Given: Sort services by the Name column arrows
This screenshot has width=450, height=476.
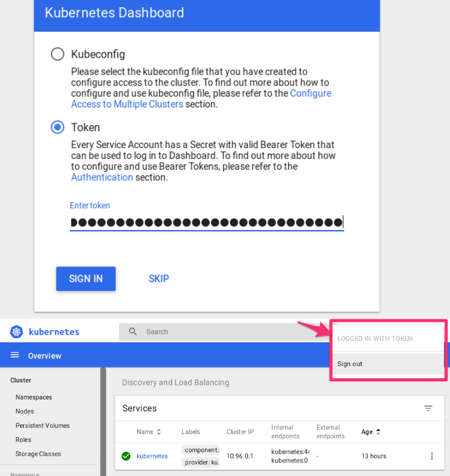Looking at the screenshot, I should 159,432.
